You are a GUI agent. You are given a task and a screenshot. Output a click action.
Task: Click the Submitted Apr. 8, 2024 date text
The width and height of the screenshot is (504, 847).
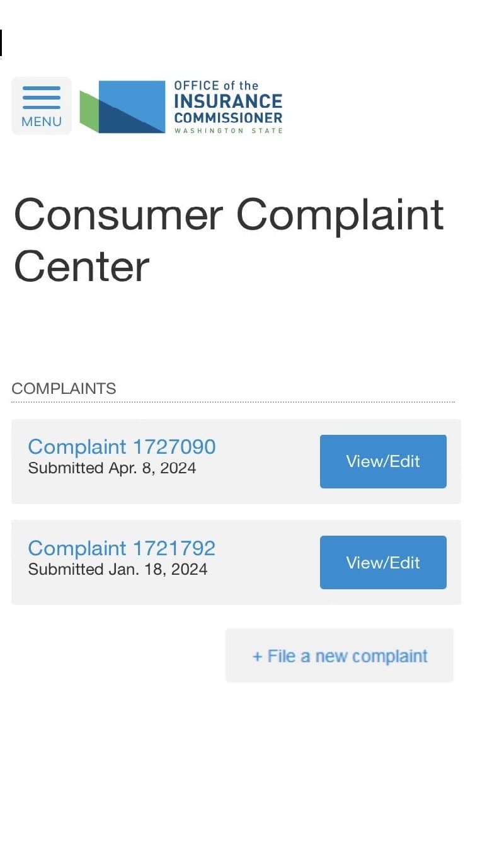pos(112,468)
